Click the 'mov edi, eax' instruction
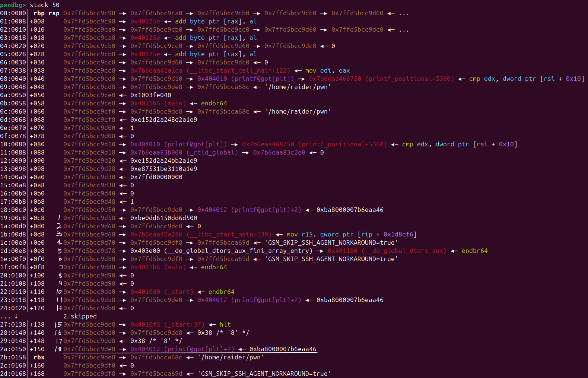The height and width of the screenshot is (378, 588). point(327,70)
